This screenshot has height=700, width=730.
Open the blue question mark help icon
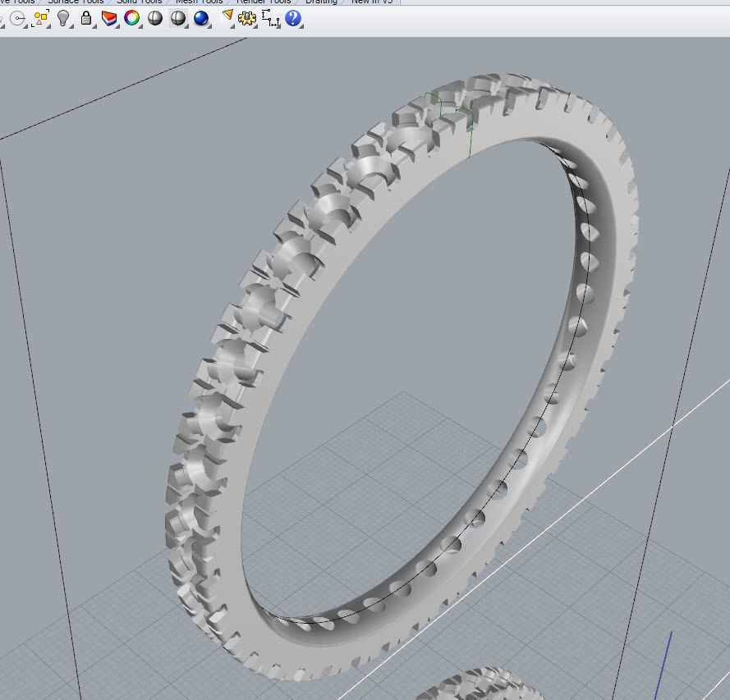[x=293, y=18]
